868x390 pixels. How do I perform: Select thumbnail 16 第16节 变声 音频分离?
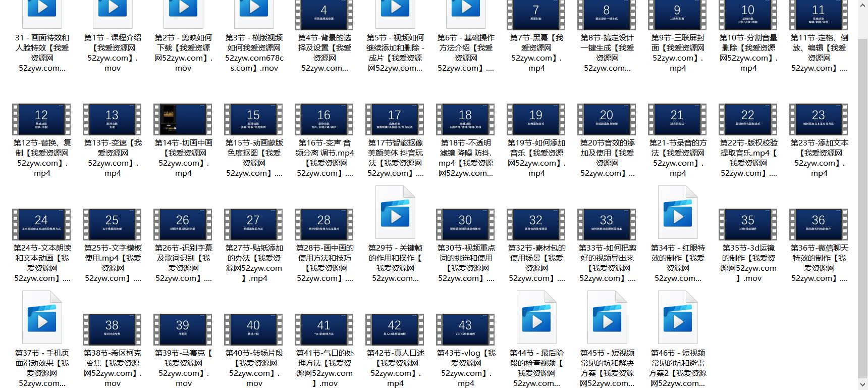[x=324, y=120]
